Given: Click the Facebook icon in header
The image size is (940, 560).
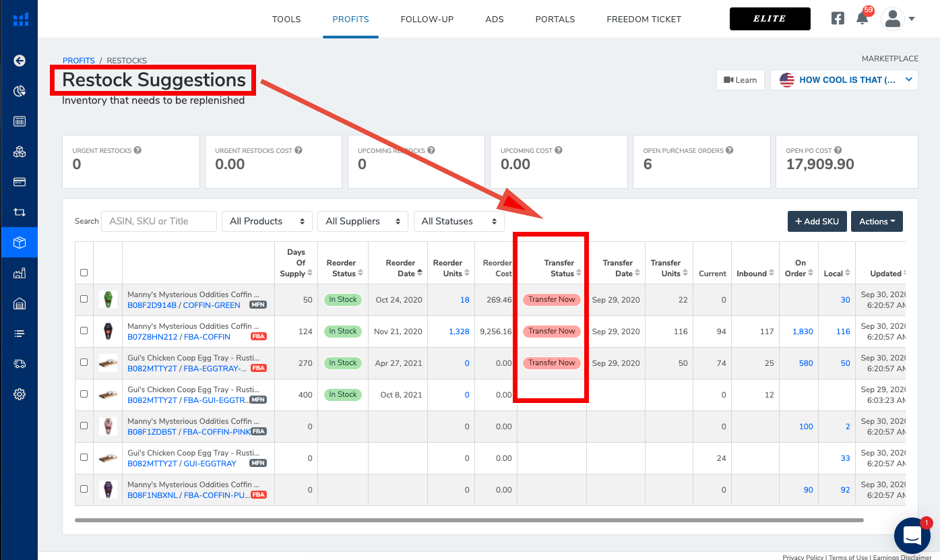Looking at the screenshot, I should coord(838,19).
